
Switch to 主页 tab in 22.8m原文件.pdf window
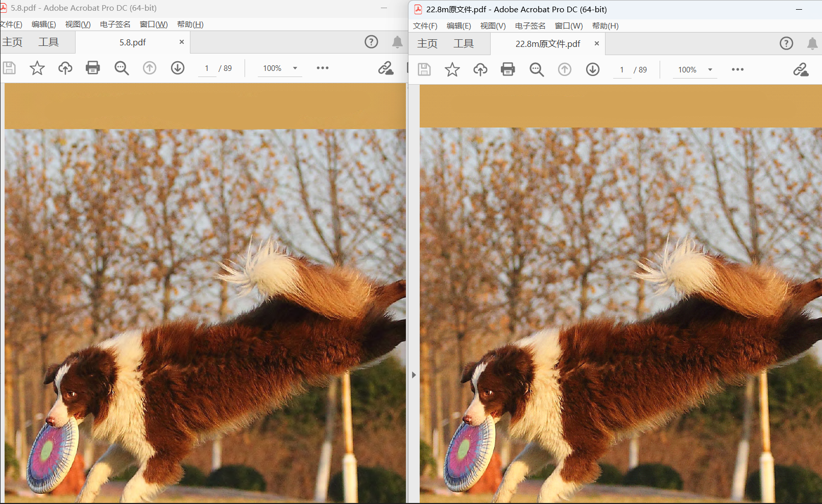click(x=427, y=43)
